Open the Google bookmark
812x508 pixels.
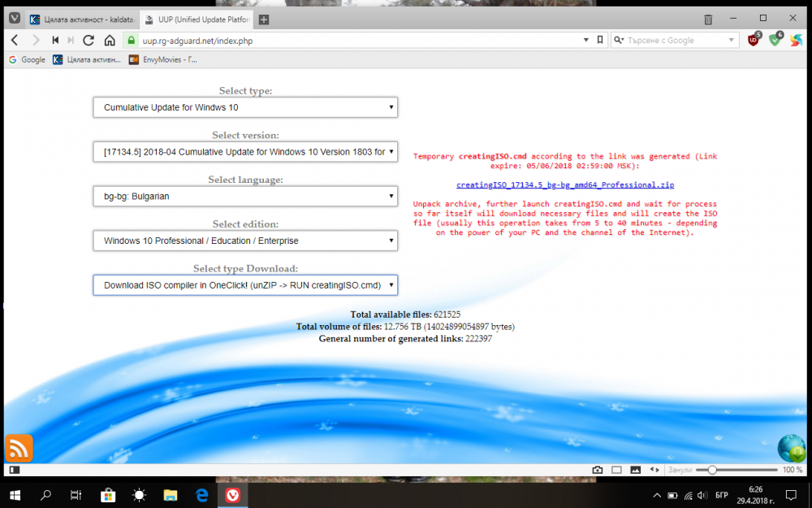27,59
